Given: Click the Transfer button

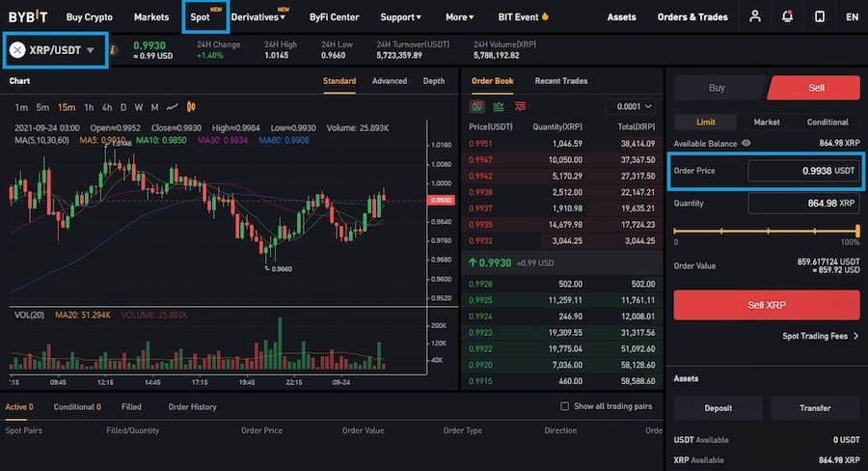Looking at the screenshot, I should (x=815, y=408).
